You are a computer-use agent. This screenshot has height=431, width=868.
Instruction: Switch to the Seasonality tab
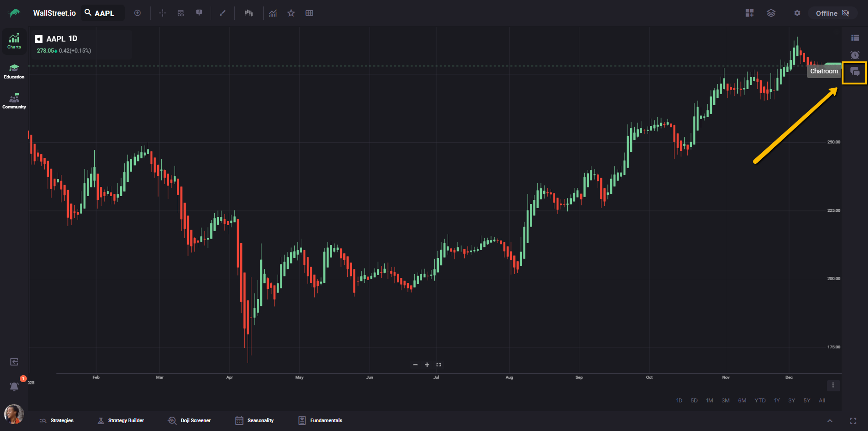255,420
